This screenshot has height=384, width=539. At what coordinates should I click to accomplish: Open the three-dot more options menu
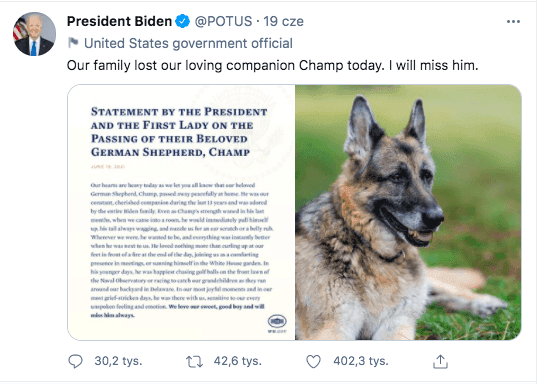(x=513, y=22)
